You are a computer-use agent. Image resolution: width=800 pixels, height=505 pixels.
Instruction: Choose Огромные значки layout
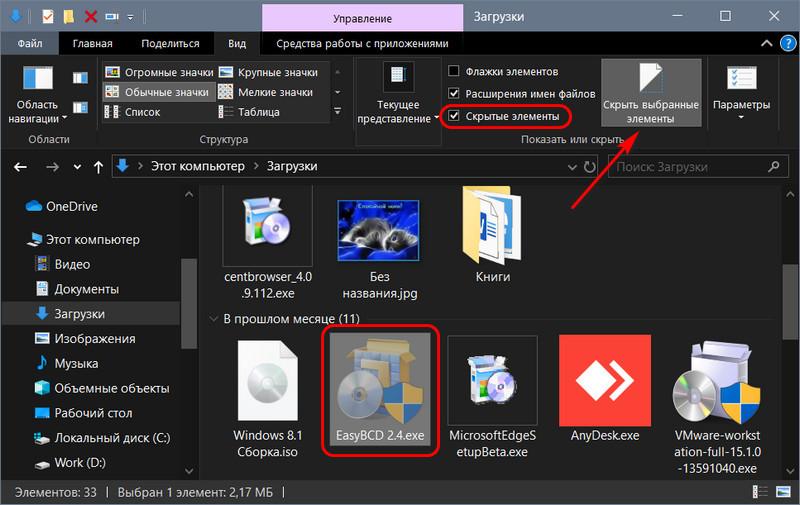click(159, 72)
